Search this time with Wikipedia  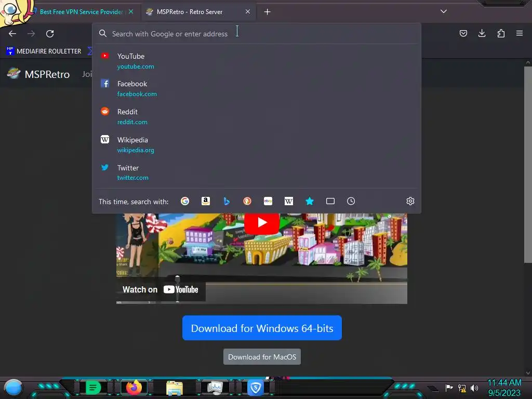pos(289,201)
